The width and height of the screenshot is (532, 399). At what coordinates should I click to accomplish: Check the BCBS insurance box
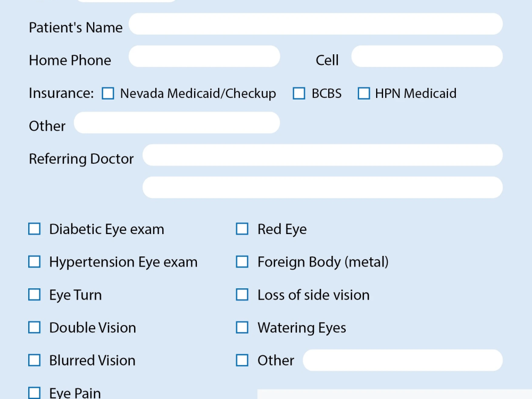tap(298, 93)
